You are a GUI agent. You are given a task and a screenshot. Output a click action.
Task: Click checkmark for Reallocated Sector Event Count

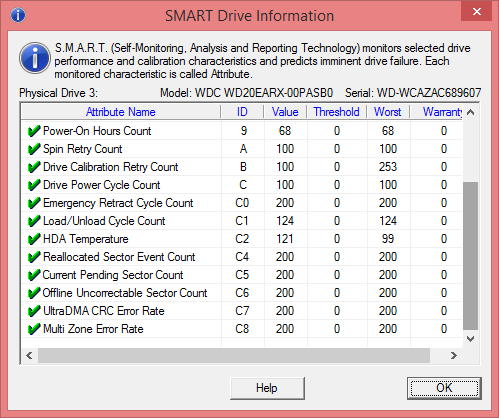pyautogui.click(x=34, y=257)
